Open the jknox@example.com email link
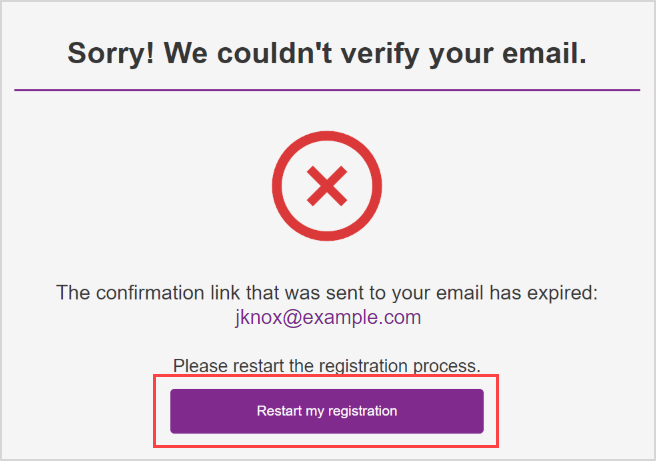Viewport: 656px width, 461px height. pyautogui.click(x=327, y=318)
